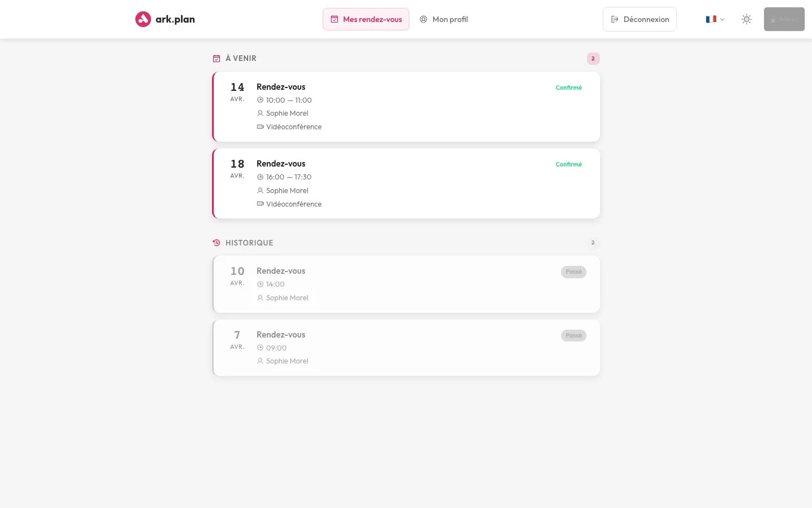The image size is (812, 508).
Task: Click the À venir count badge
Action: [593, 59]
